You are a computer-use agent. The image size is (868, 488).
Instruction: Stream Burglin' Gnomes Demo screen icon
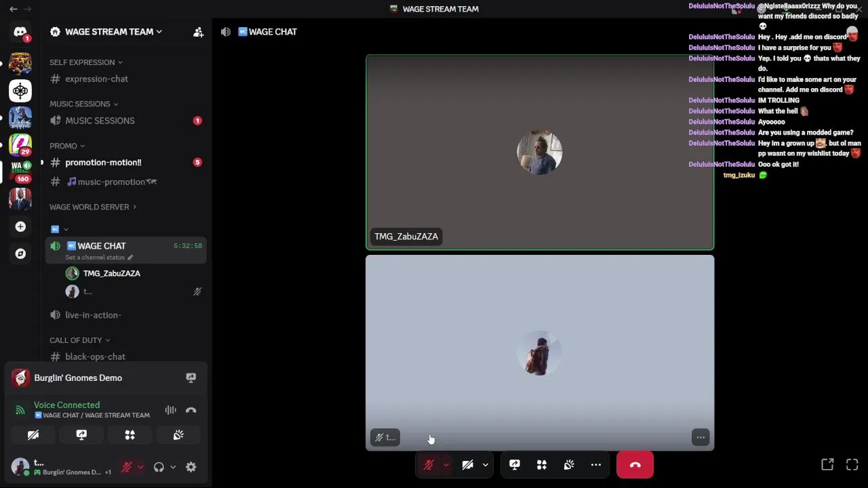[191, 378]
